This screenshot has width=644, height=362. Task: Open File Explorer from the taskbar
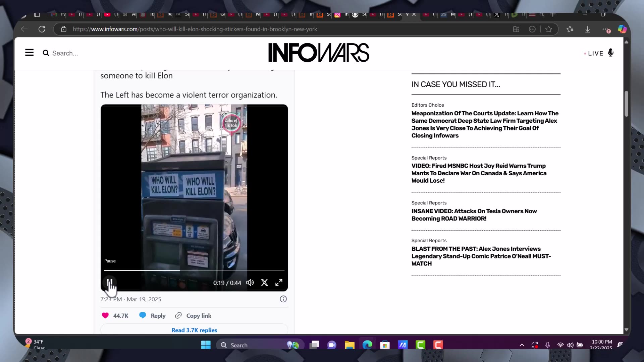(x=350, y=345)
